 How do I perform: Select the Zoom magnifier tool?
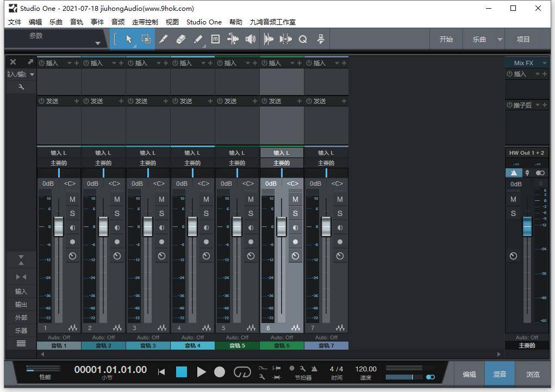[x=303, y=39]
